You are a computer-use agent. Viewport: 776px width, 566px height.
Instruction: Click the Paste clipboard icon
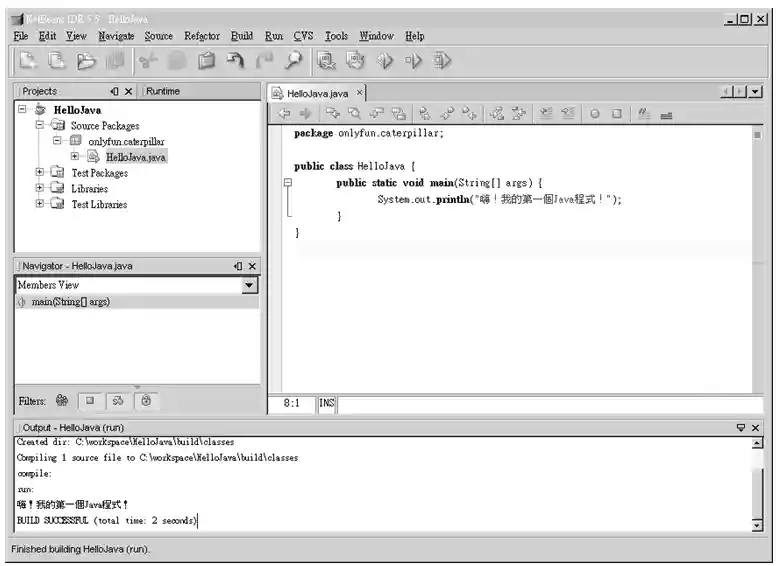point(207,61)
